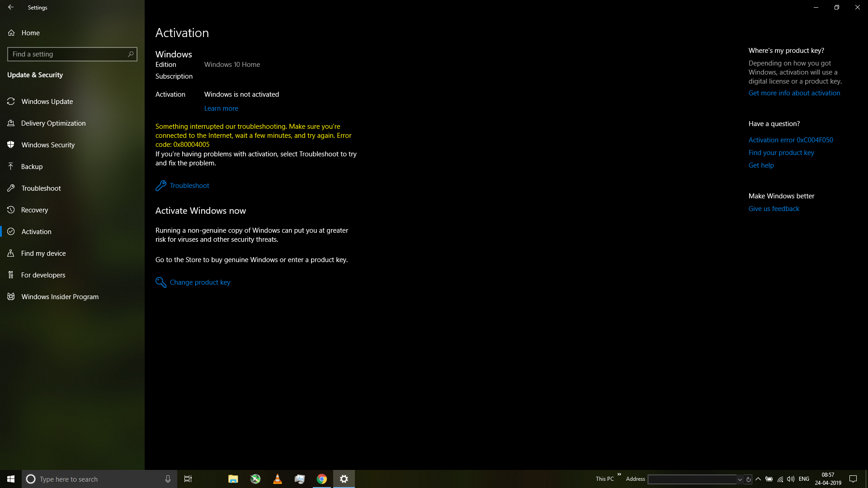The height and width of the screenshot is (488, 868).
Task: Click the search magnifier icon
Action: 131,54
